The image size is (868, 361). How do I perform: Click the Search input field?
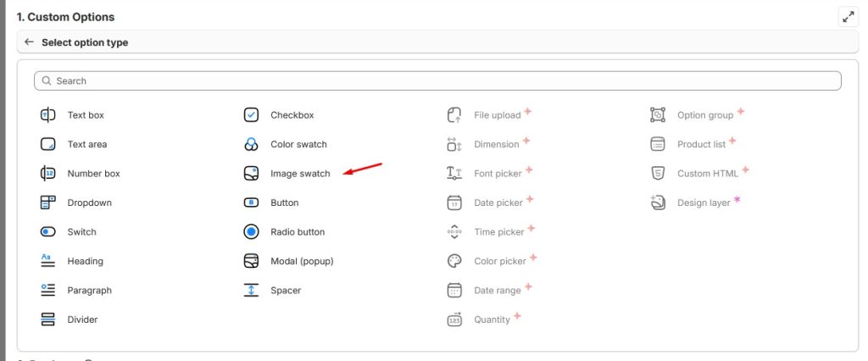coord(437,81)
